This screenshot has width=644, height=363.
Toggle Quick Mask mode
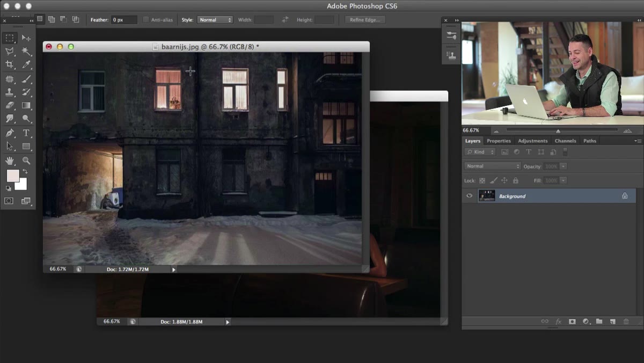coord(9,201)
